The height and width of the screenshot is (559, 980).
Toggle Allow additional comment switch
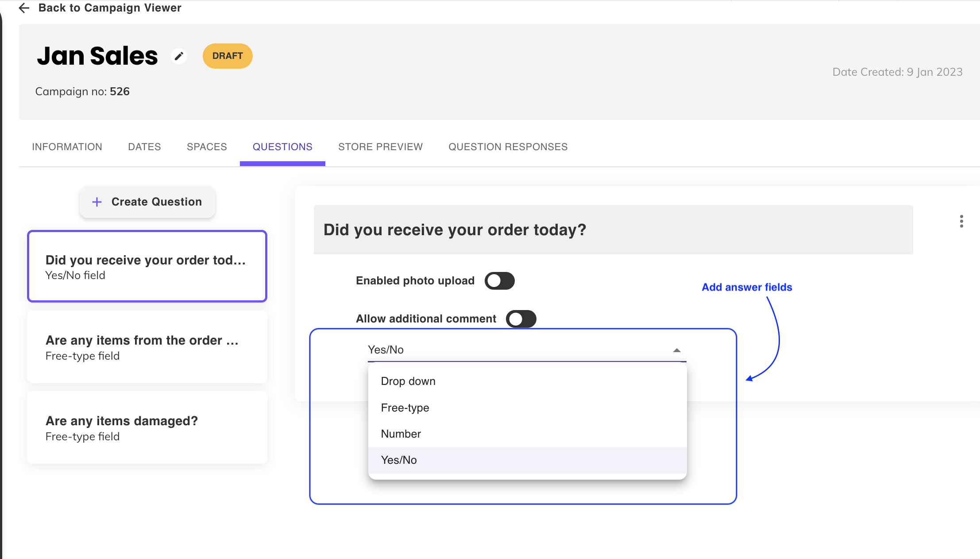pos(521,319)
